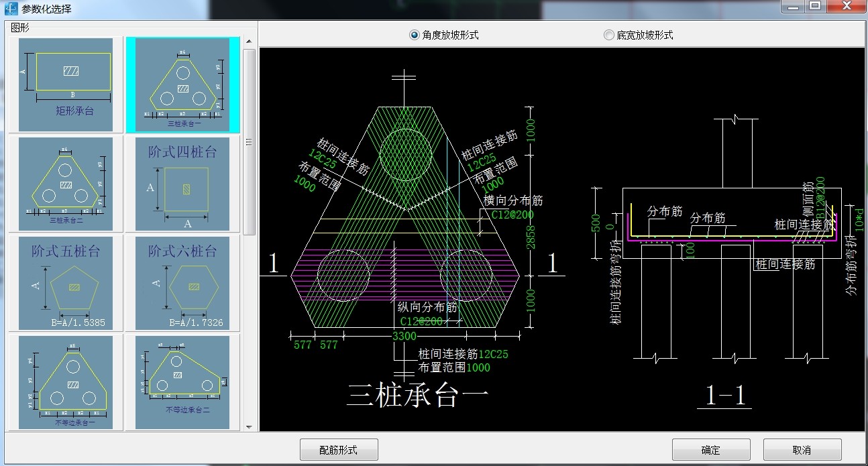Click the shape list scrollbar up arrow
Viewport: 868px width, 466px height.
249,42
